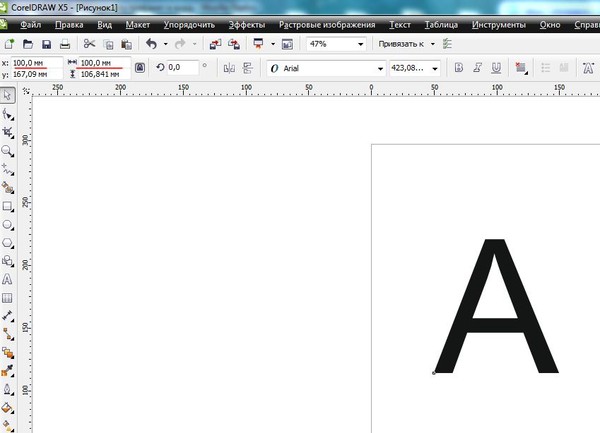Create a new document
This screenshot has width=600, height=433.
9,44
